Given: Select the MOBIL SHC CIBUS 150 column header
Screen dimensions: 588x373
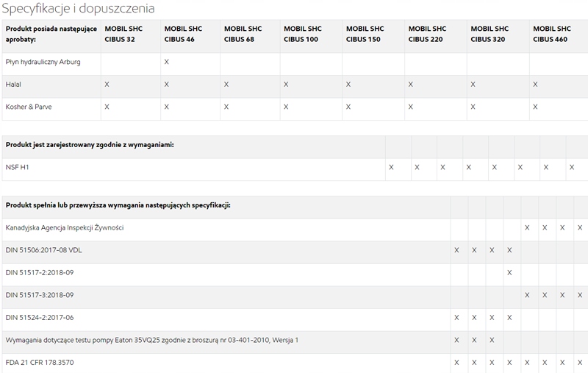Looking at the screenshot, I should (x=365, y=34).
